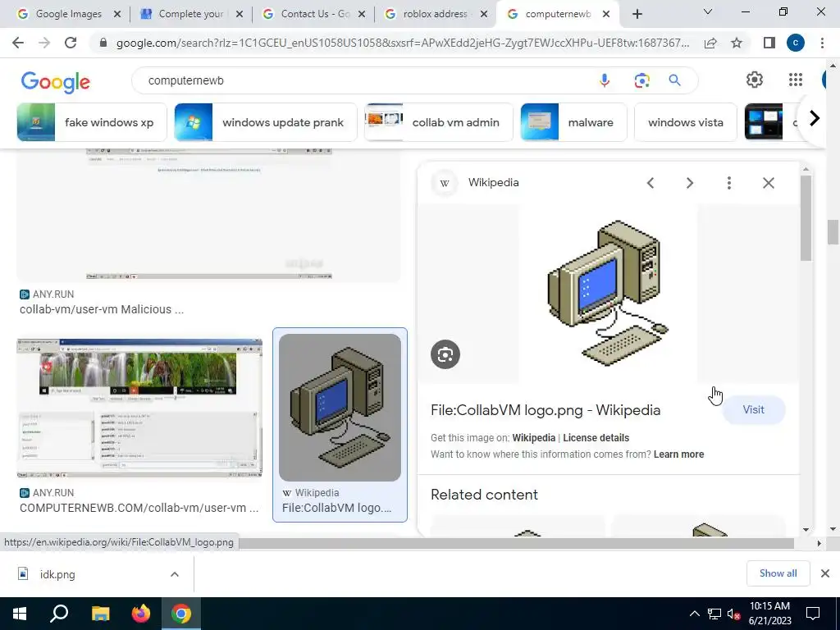Open the COMPUTERNEWB.COM waterfall screenshot thumbnail
The height and width of the screenshot is (630, 840).
139,409
